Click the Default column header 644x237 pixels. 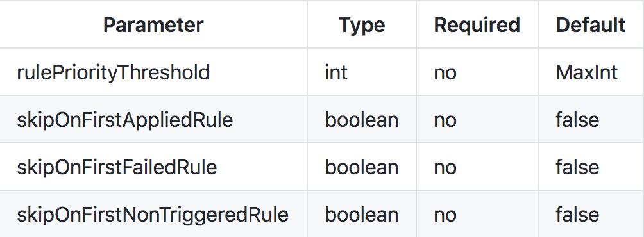point(591,25)
